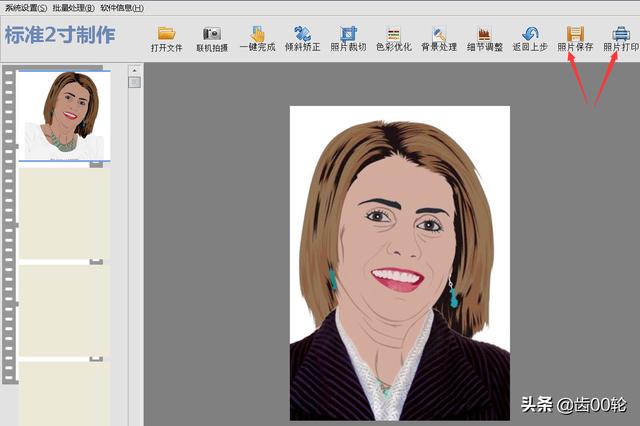640x426 pixels.
Task: Click 返回上步 undo last step
Action: click(x=530, y=34)
